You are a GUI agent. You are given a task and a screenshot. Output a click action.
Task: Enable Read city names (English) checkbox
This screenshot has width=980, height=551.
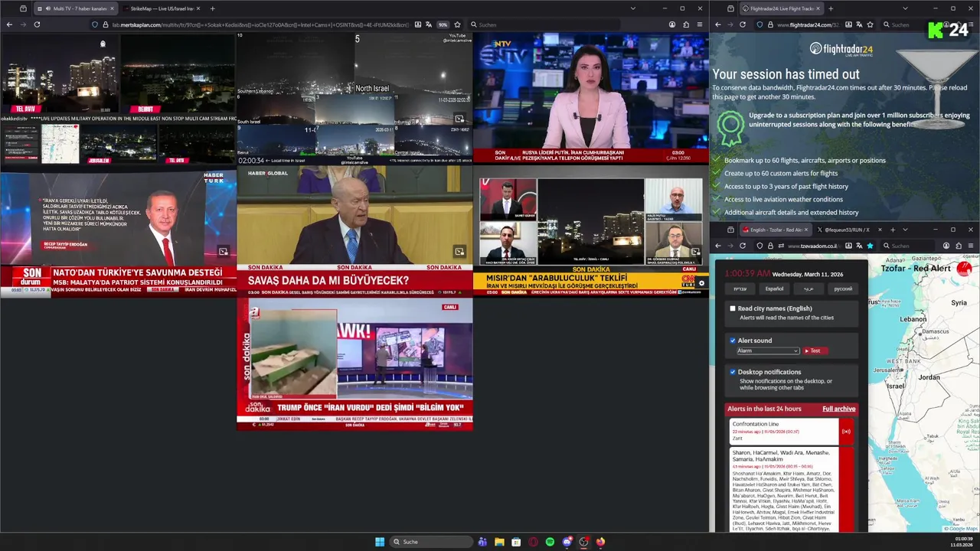(733, 308)
